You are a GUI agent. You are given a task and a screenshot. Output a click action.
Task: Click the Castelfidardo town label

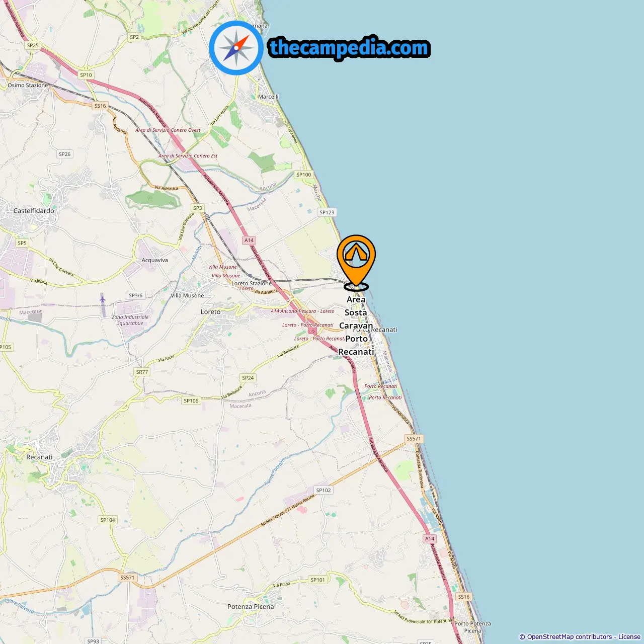34,211
